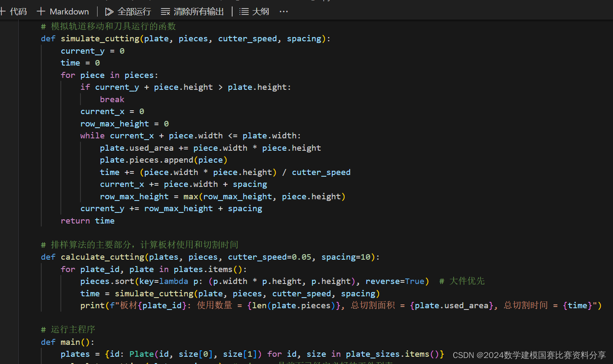This screenshot has width=613, height=364.
Task: Click 'reverse=True' argument
Action: [395, 281]
